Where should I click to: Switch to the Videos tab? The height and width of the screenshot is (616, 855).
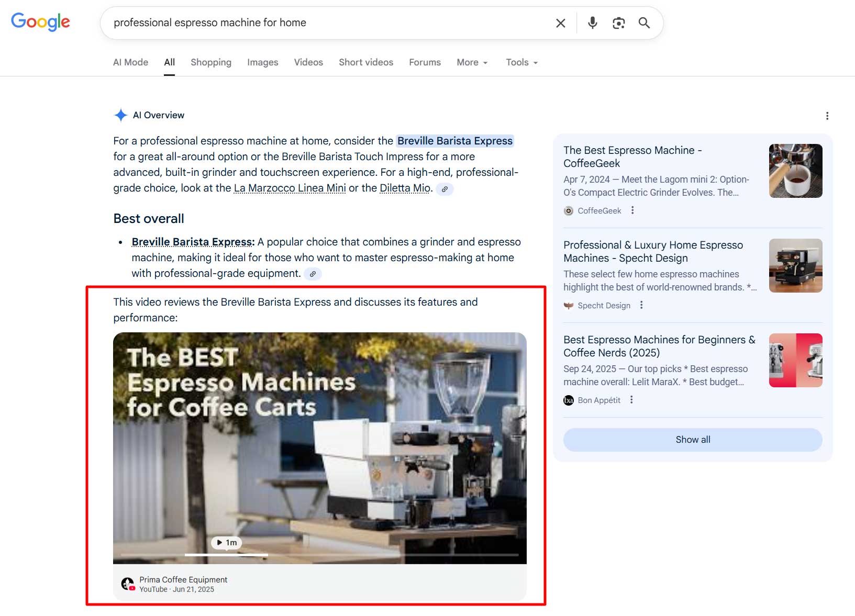coord(308,62)
